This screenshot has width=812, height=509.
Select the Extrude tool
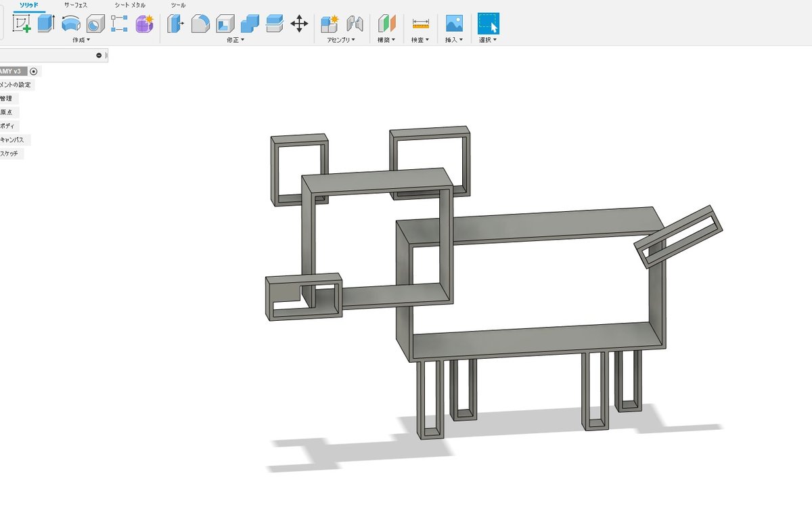coord(46,24)
